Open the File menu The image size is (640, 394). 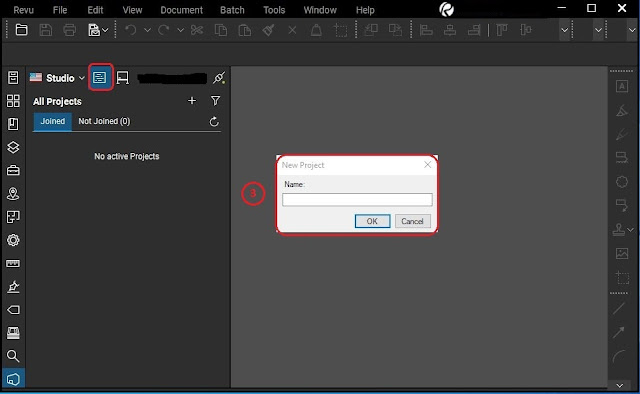pyautogui.click(x=60, y=10)
